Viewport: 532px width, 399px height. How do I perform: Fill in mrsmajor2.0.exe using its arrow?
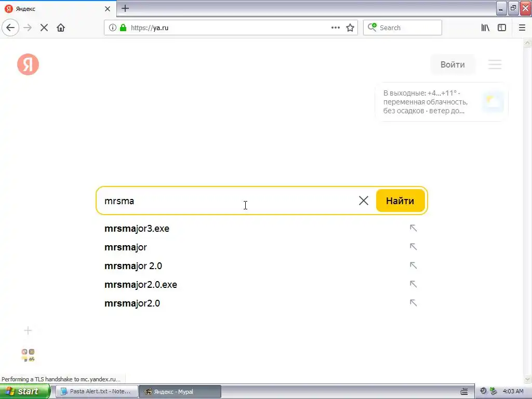413,284
